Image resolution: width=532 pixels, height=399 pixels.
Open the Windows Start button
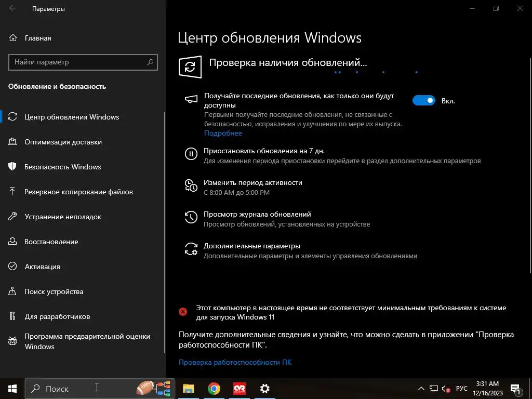(12, 389)
